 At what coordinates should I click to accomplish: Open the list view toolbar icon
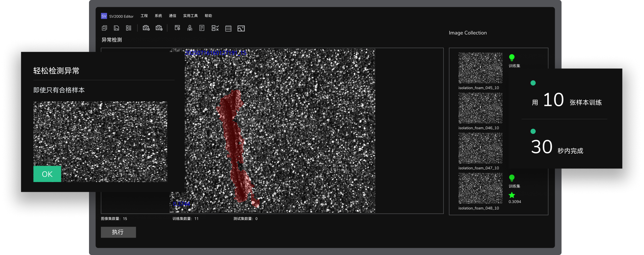[x=129, y=28]
